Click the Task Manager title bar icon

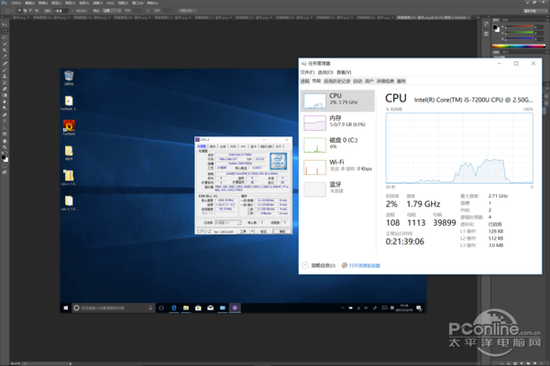coord(304,64)
